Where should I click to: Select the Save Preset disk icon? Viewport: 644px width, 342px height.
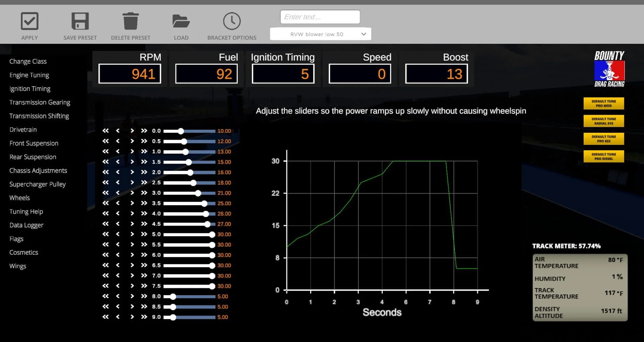tap(80, 21)
